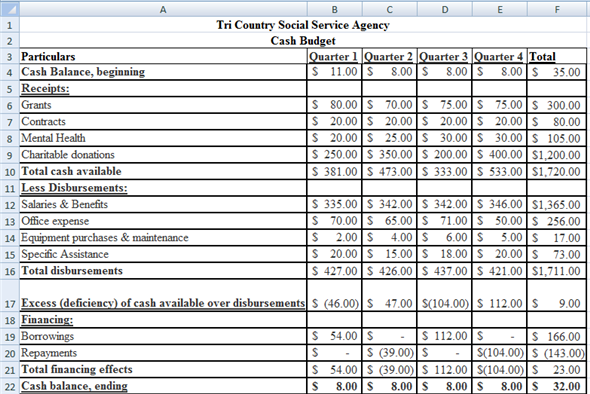Select 'Less Disbursements:' heading cell
This screenshot has width=590, height=394.
coord(163,188)
